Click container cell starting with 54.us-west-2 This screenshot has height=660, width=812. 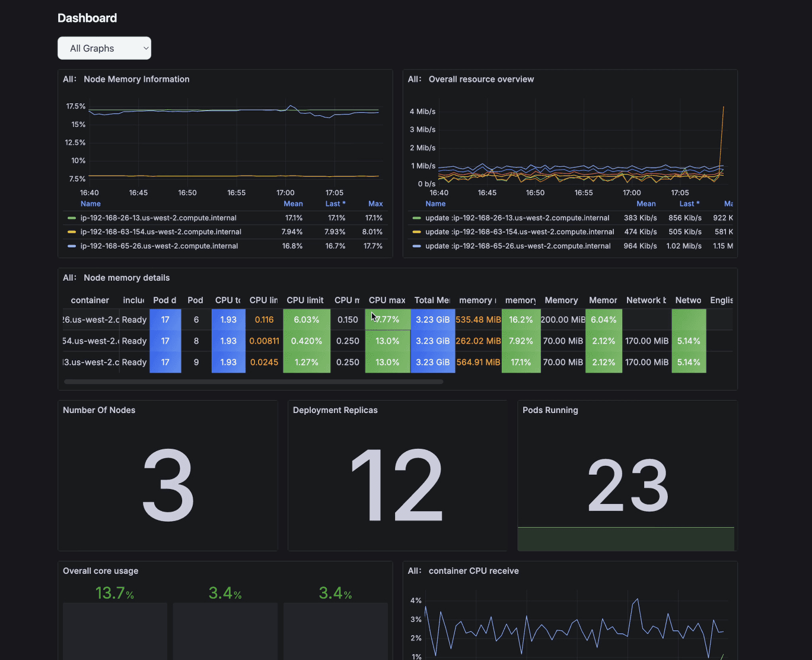click(x=91, y=341)
